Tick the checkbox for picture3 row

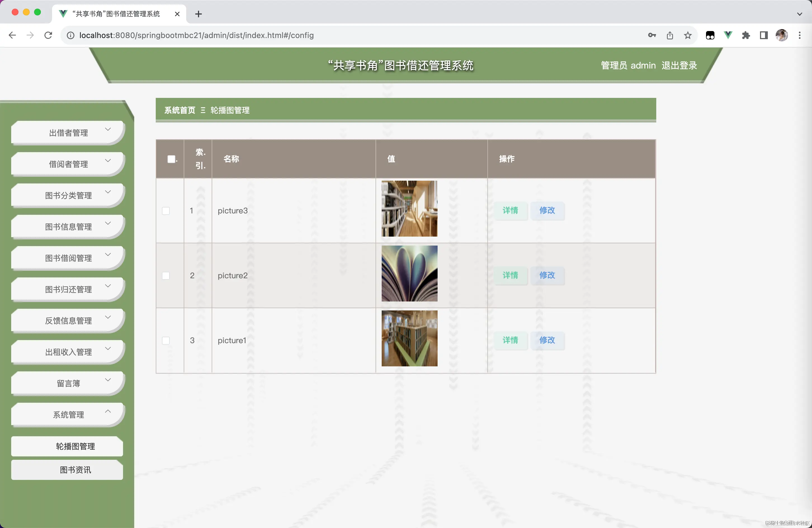166,211
